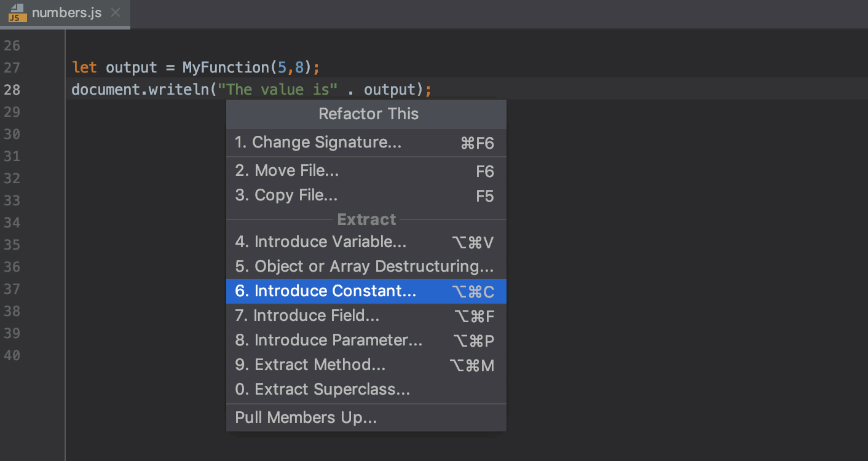Select Extract Method option
This screenshot has width=868, height=461.
366,365
